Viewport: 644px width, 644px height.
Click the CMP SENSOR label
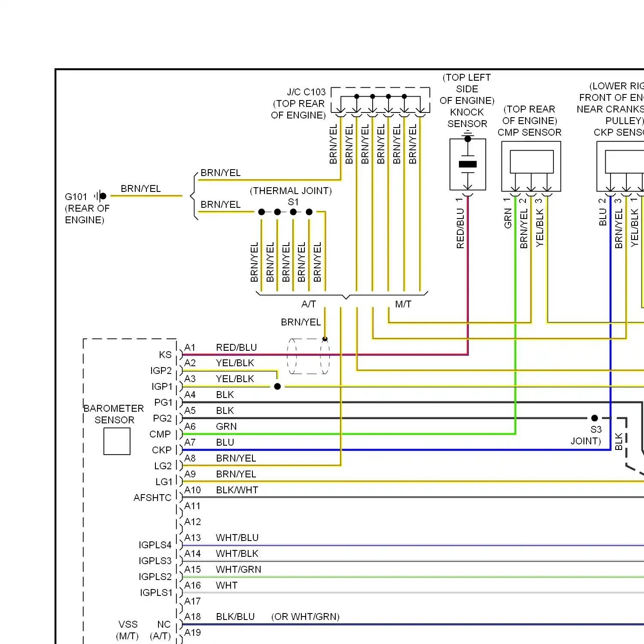pyautogui.click(x=529, y=132)
